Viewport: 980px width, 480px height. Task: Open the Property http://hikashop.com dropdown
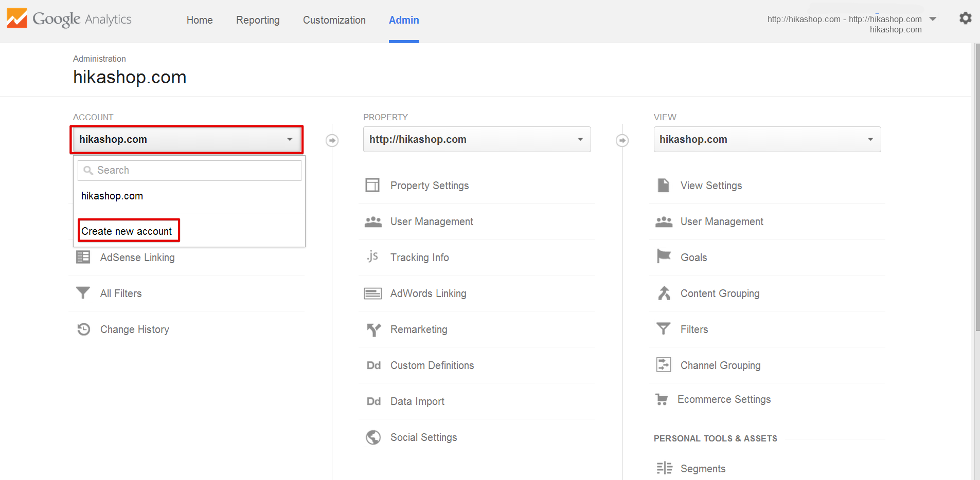[x=477, y=139]
